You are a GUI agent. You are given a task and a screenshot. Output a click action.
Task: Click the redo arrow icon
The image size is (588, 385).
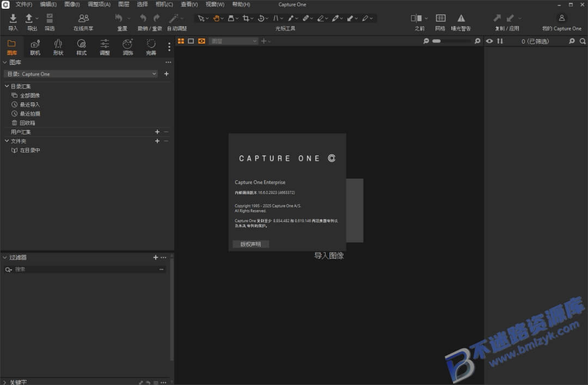pyautogui.click(x=156, y=18)
